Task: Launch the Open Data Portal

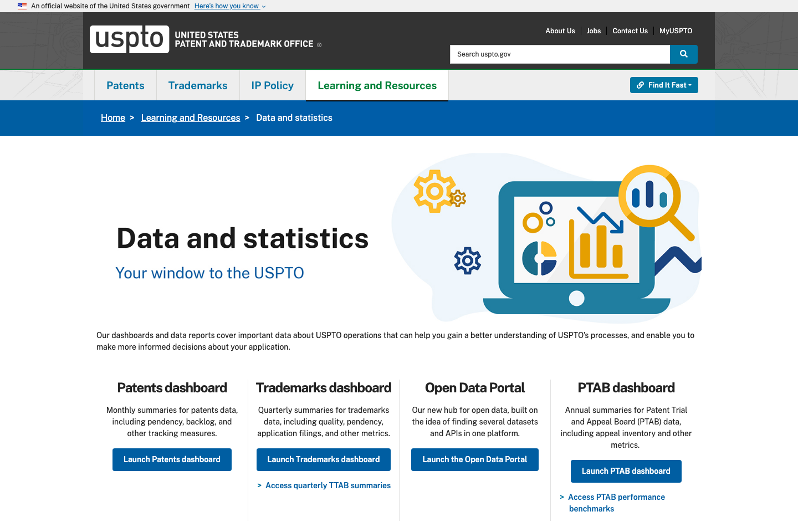Action: [474, 459]
